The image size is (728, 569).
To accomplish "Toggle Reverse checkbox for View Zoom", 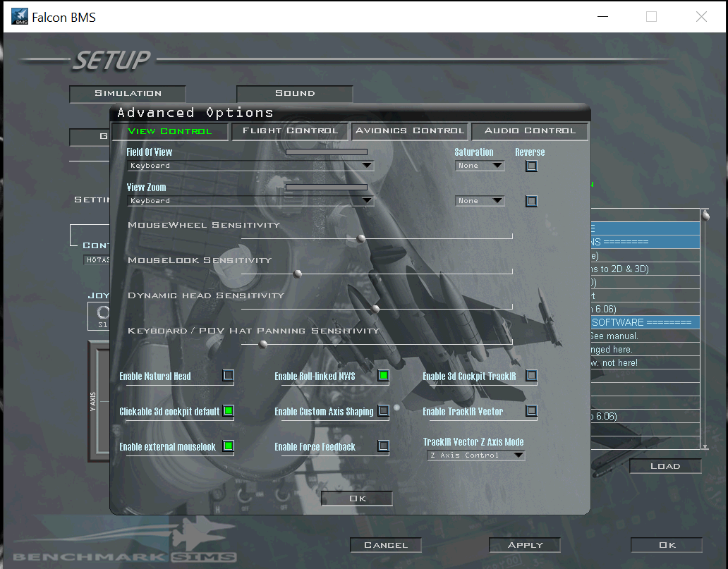I will [532, 201].
